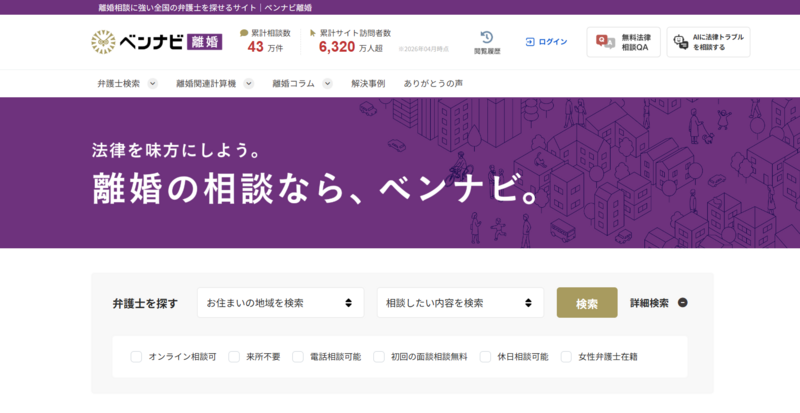Check the オンライン相談可 checkbox
The image size is (800, 413).
136,356
